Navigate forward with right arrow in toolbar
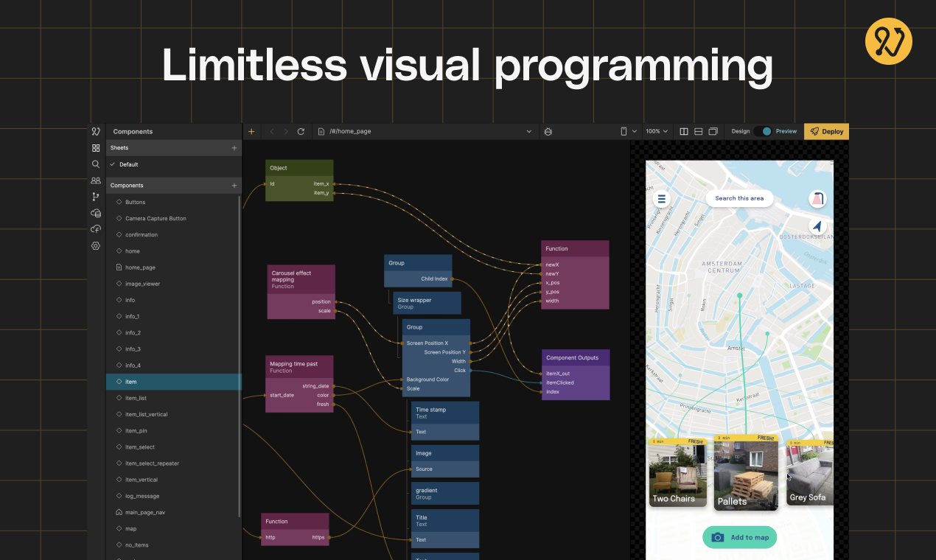 [x=287, y=131]
